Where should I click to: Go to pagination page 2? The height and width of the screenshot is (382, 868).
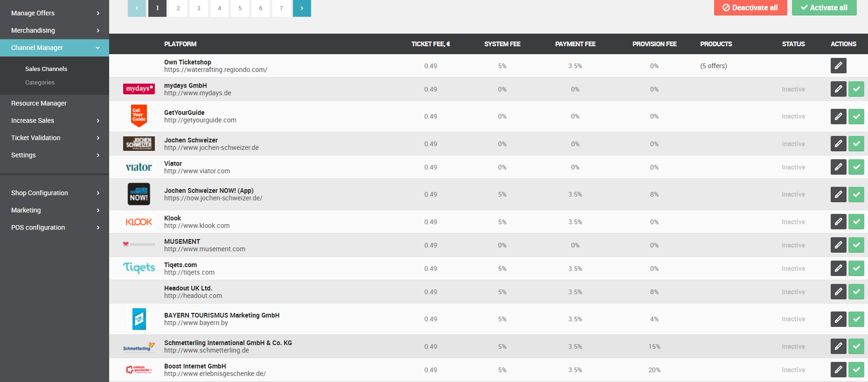tap(178, 8)
